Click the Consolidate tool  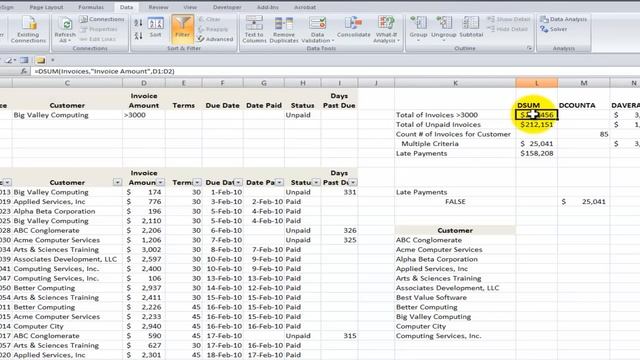pyautogui.click(x=353, y=27)
